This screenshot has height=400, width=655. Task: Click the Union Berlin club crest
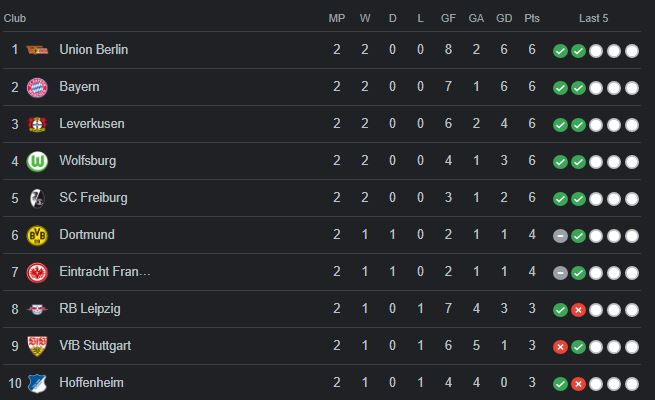click(37, 50)
